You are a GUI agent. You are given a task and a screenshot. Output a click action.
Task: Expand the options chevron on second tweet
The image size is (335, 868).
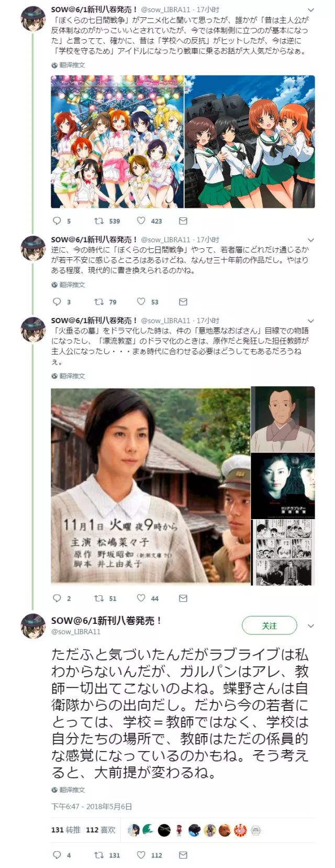311,240
